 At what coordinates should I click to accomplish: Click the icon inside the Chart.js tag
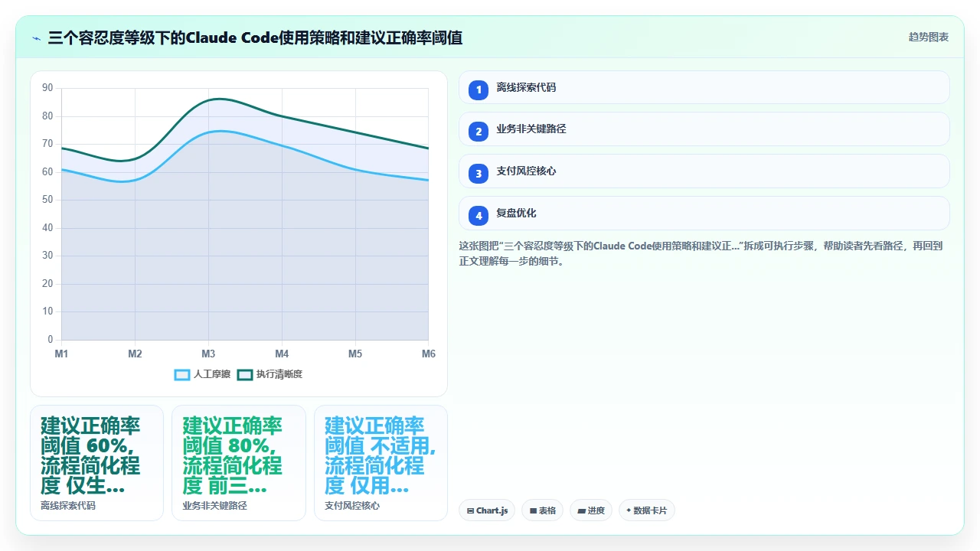point(470,510)
